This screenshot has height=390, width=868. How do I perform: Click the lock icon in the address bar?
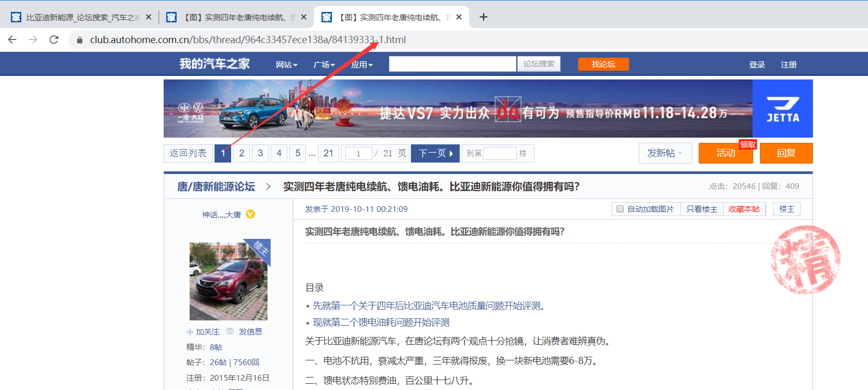point(79,40)
